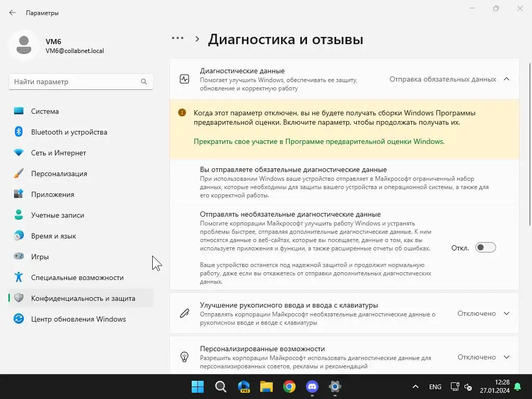This screenshot has height=399, width=532.
Task: Open Центр обновления Windows
Action: coord(81,318)
